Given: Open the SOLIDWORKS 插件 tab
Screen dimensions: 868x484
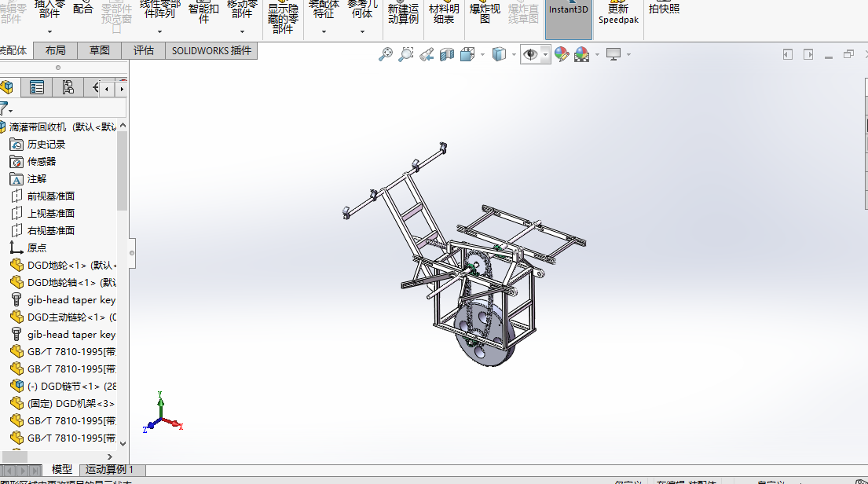Looking at the screenshot, I should coord(211,50).
